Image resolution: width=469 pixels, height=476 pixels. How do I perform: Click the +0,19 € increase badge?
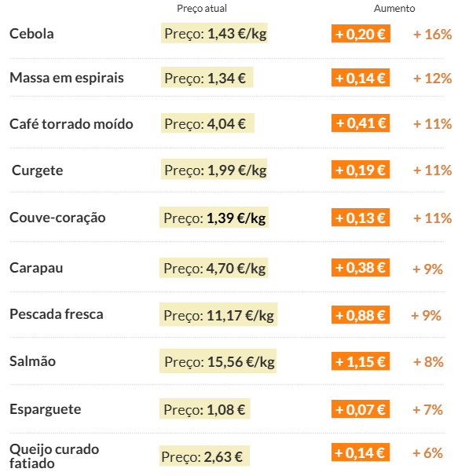361,170
